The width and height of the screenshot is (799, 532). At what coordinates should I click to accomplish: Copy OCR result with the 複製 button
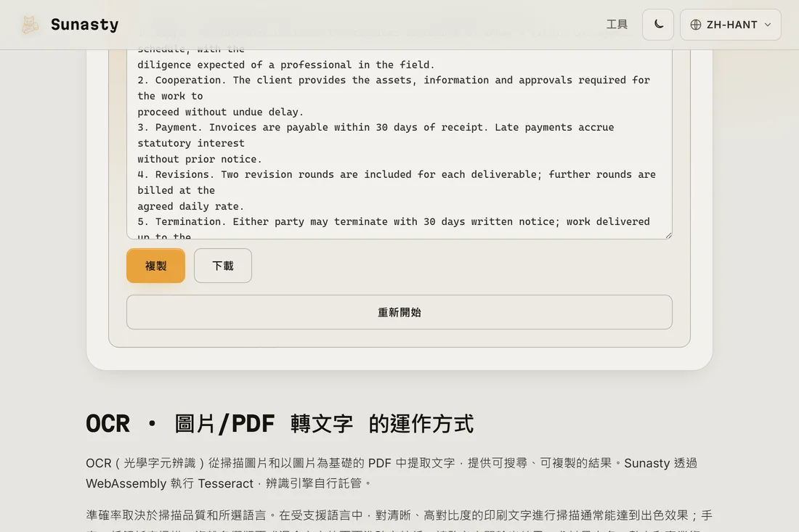pyautogui.click(x=156, y=266)
